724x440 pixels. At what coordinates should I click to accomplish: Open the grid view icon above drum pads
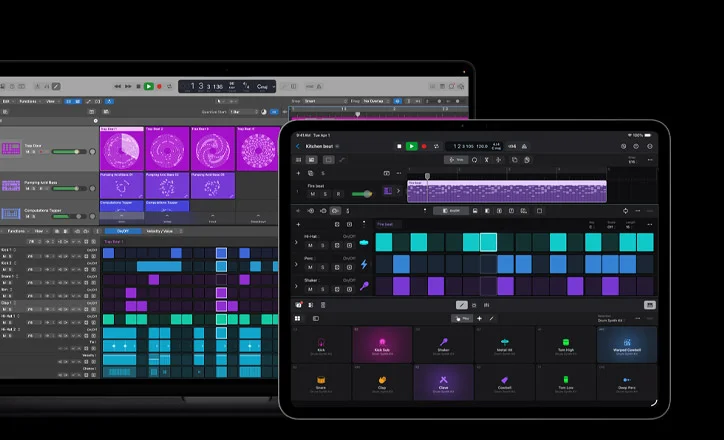pos(297,319)
